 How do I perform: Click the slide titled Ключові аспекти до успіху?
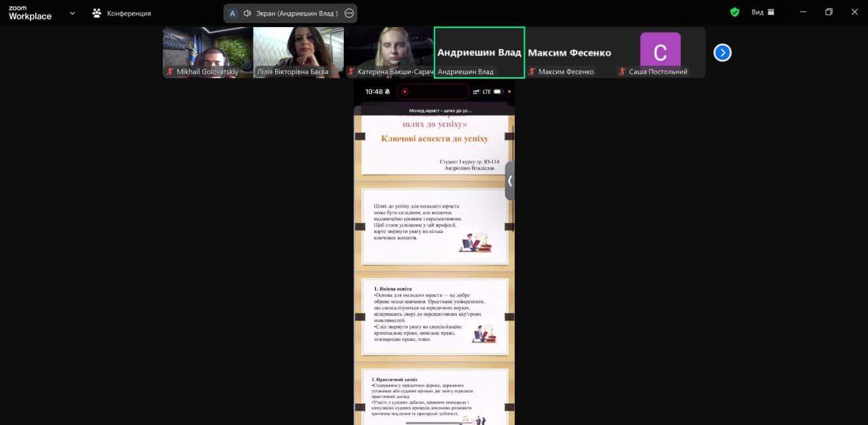click(434, 144)
